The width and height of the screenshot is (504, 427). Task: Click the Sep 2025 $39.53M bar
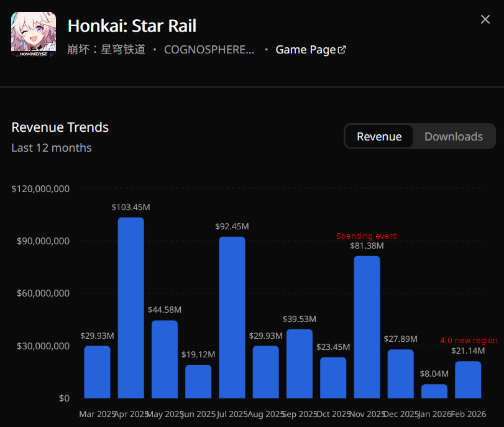[300, 364]
